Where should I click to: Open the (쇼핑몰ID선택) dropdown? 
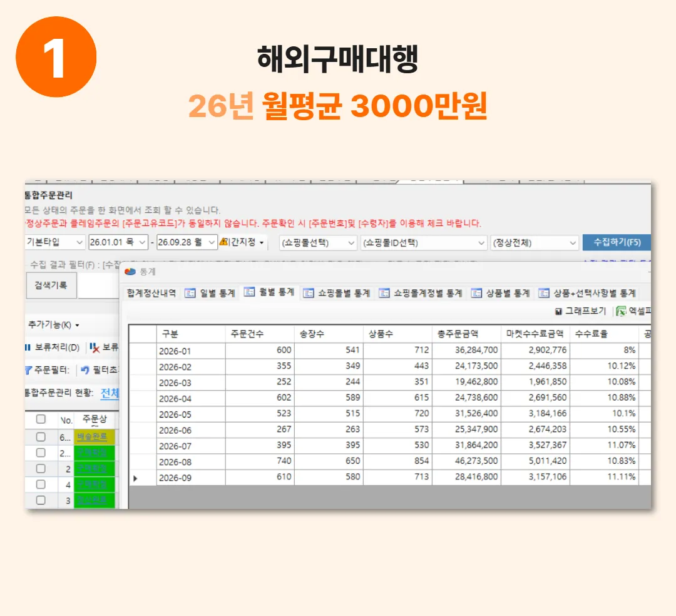coord(424,243)
